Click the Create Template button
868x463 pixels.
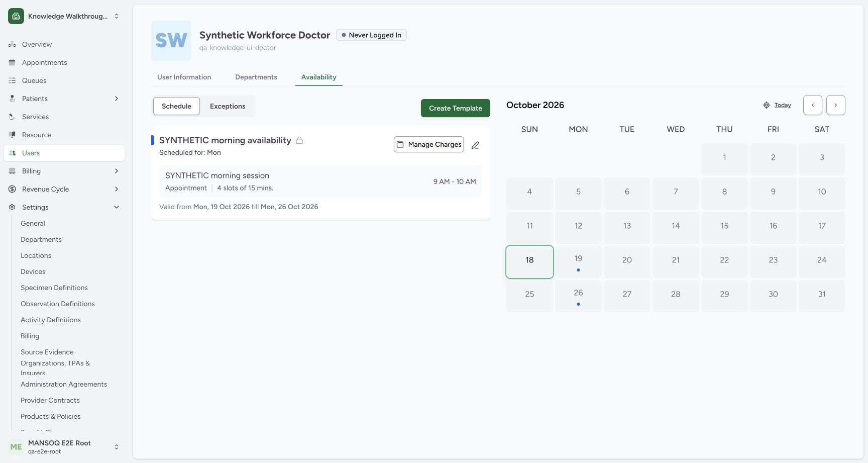(456, 108)
